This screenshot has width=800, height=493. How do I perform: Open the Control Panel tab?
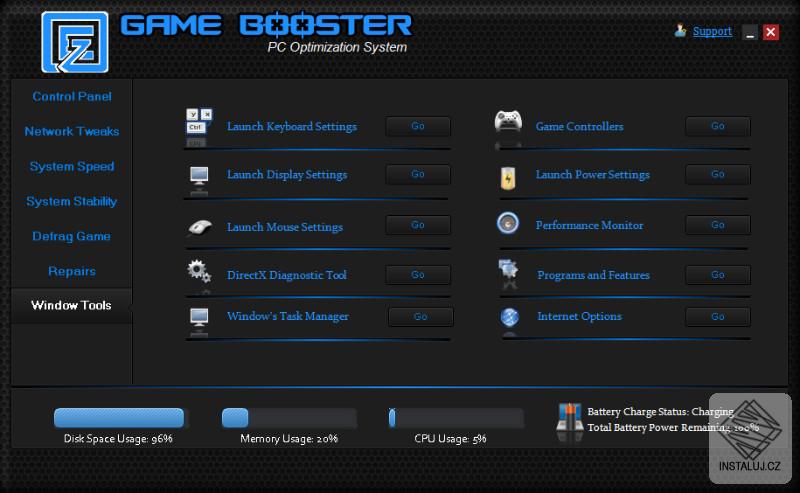72,96
